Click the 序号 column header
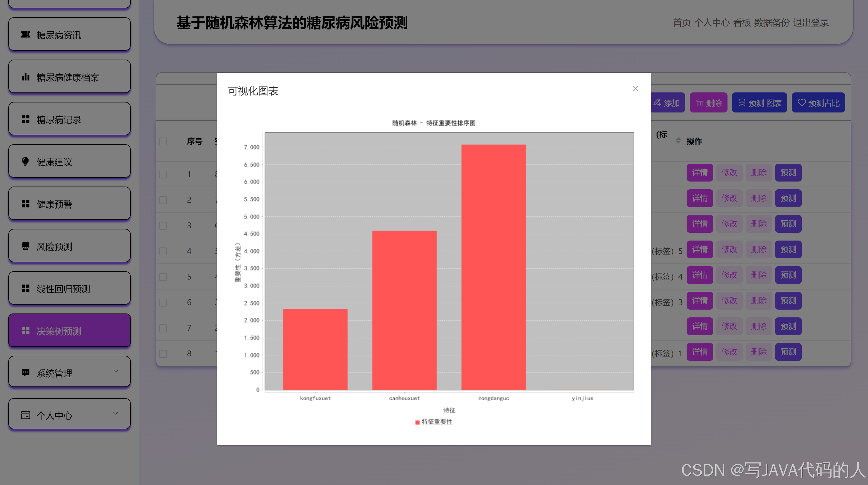Image resolution: width=868 pixels, height=485 pixels. point(194,141)
